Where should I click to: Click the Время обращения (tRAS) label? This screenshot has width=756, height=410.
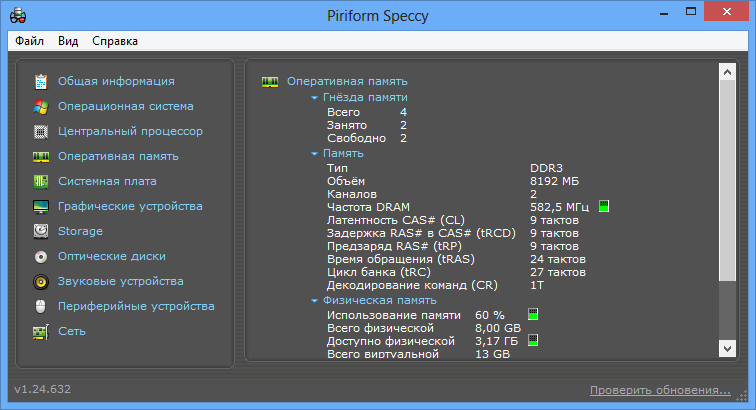[x=401, y=260]
